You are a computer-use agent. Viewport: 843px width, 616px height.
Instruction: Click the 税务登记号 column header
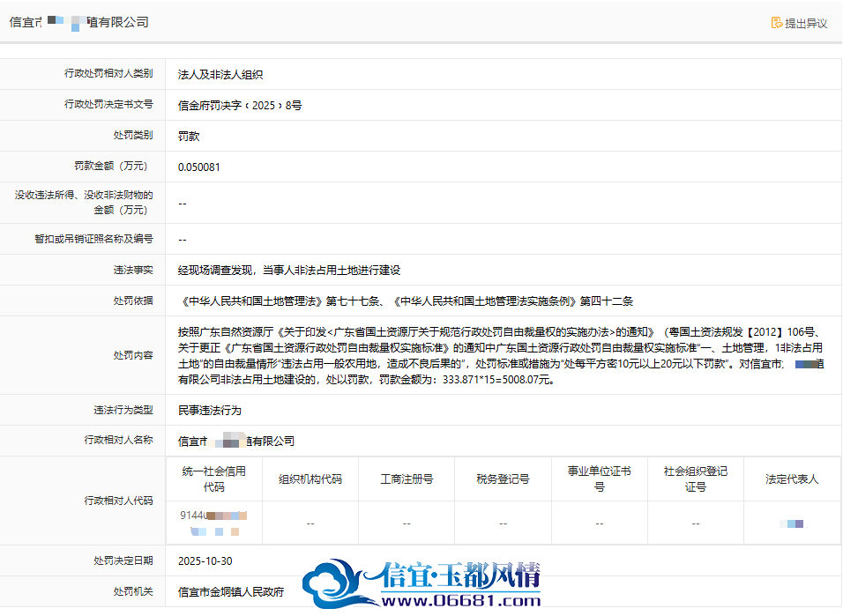point(503,479)
